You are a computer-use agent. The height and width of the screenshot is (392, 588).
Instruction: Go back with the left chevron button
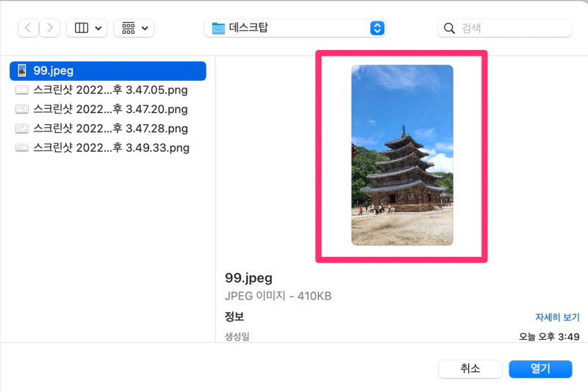click(28, 28)
